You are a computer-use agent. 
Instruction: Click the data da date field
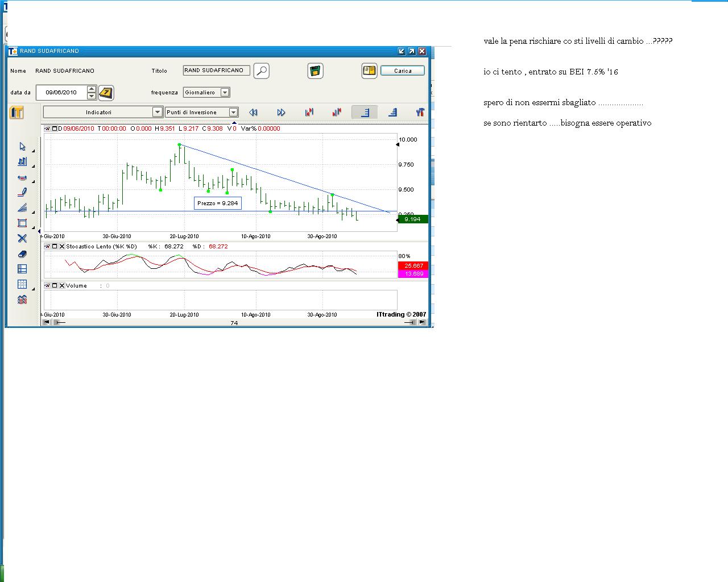61,92
